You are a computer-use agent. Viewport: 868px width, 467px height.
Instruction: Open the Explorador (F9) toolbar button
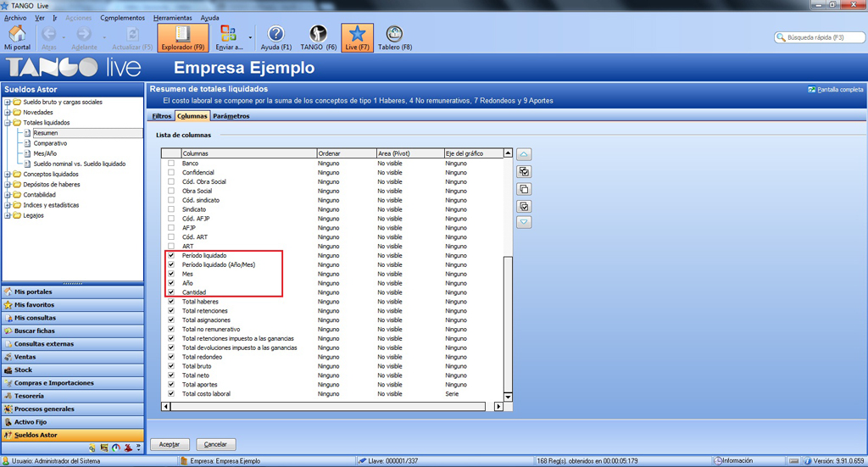(x=183, y=37)
